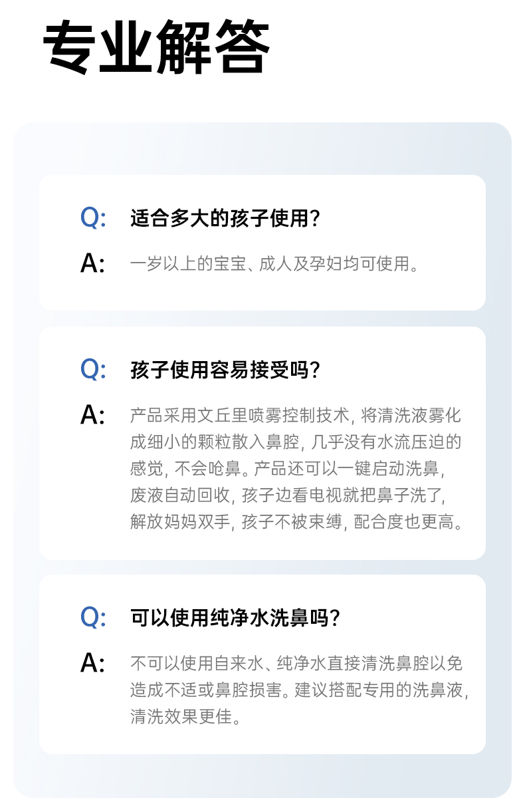The image size is (525, 812).
Task: Click the line starting with 不可以使用自来水
Action: pos(296,664)
